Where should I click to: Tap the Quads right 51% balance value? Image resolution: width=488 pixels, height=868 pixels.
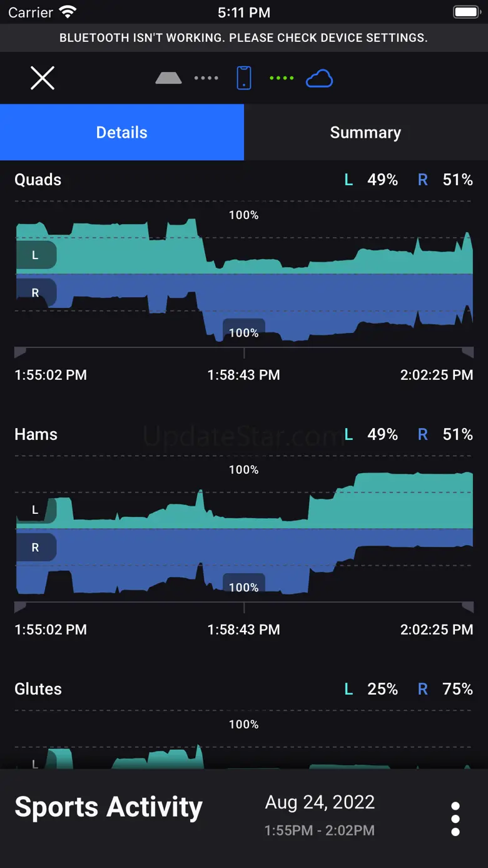coord(457,180)
